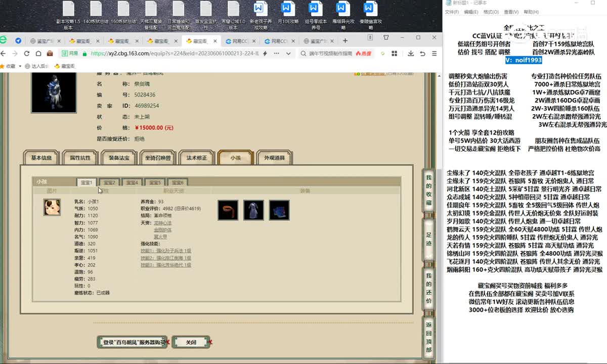Click the 关闭 button

tap(191, 342)
